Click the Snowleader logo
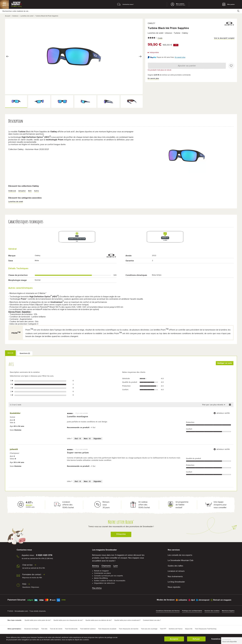Image resolution: width=242 pixels, height=644 pixels. point(17,4)
